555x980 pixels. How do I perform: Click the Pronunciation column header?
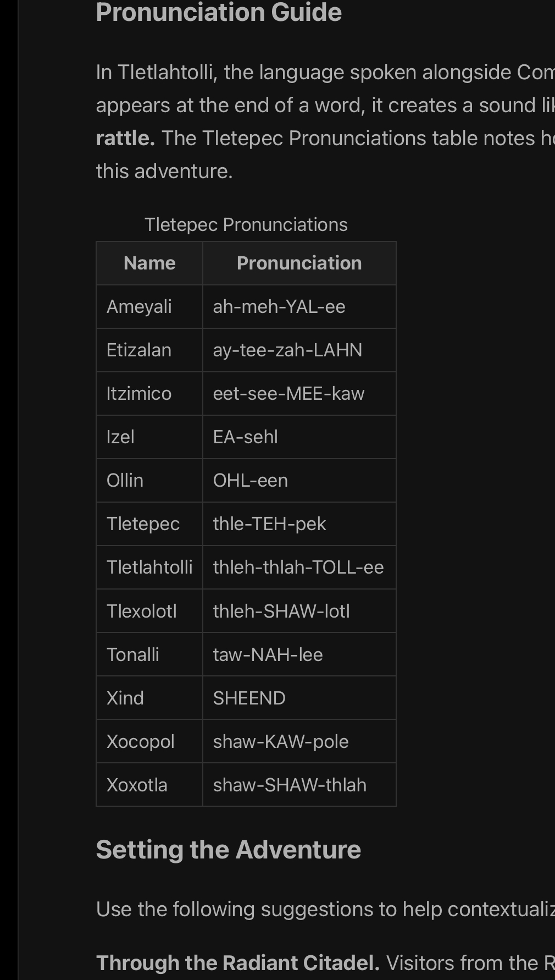coord(299,263)
